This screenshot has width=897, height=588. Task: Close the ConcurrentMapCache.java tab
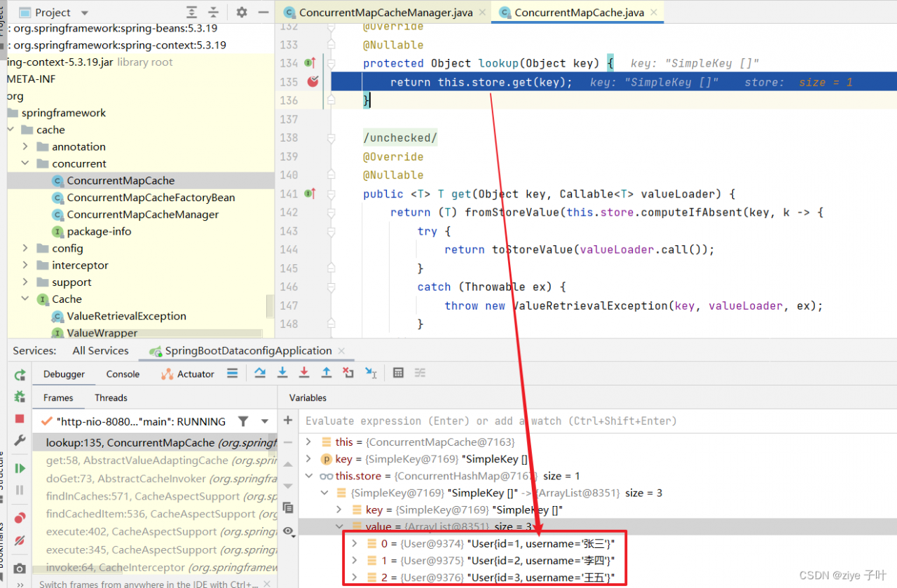(x=653, y=13)
